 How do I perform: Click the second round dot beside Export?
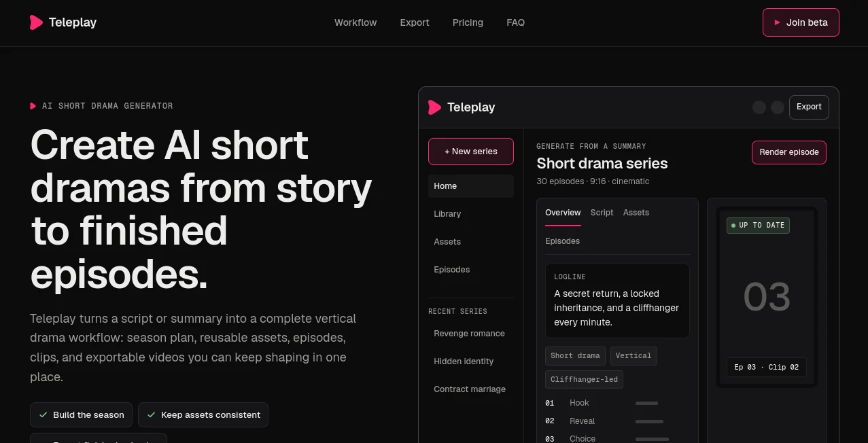click(x=778, y=107)
